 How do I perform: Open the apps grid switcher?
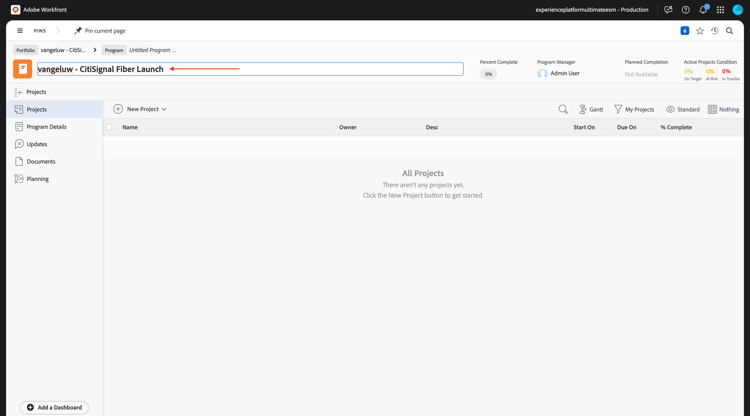[x=720, y=10]
